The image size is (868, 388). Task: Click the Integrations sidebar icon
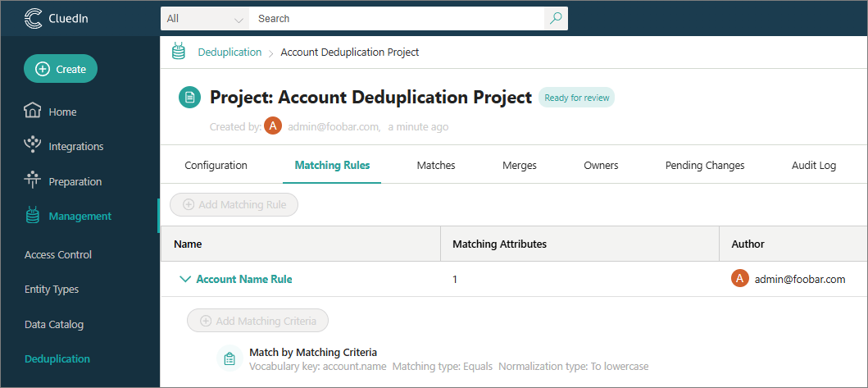[33, 145]
